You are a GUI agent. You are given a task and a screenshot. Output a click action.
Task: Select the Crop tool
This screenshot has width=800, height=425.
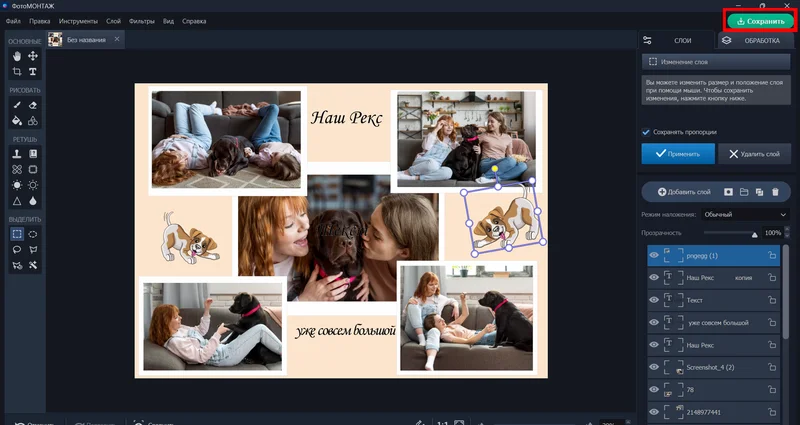pyautogui.click(x=17, y=72)
